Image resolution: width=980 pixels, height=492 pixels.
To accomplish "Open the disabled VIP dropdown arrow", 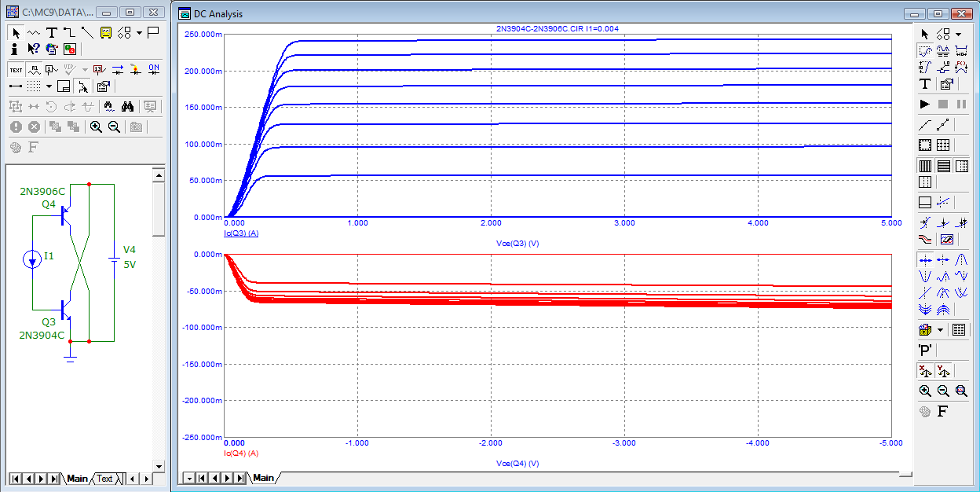I will 85,69.
